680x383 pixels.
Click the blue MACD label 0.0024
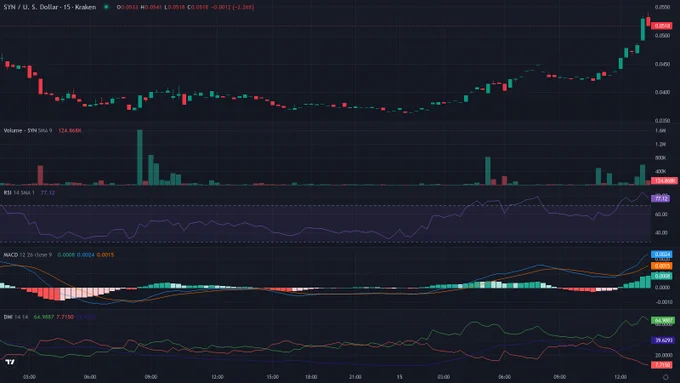click(x=662, y=254)
